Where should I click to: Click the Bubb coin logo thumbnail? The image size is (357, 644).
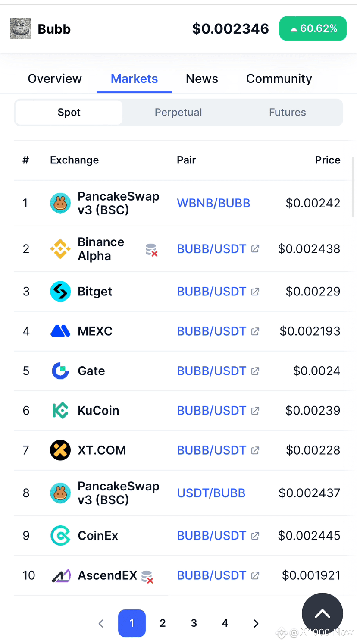click(x=21, y=29)
